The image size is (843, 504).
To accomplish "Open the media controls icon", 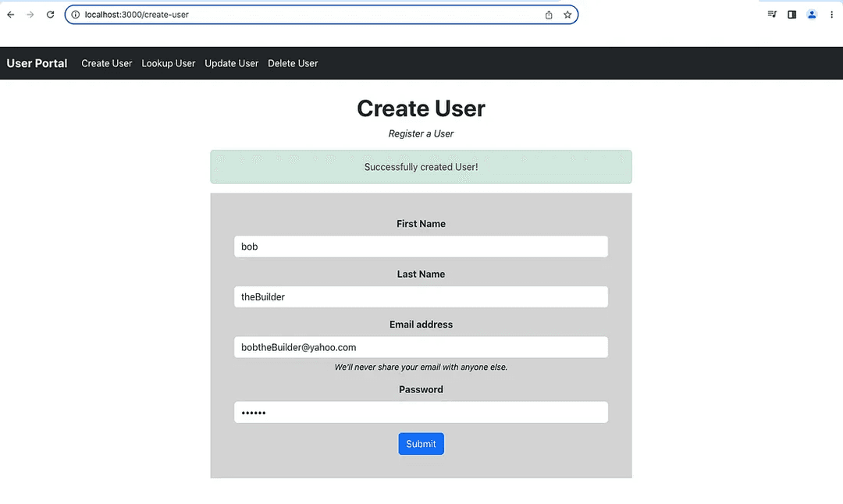I will [x=772, y=15].
